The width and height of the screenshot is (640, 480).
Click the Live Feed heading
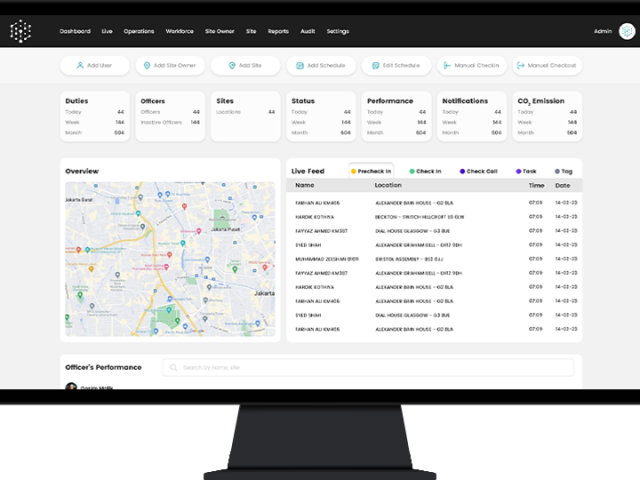coord(308,171)
